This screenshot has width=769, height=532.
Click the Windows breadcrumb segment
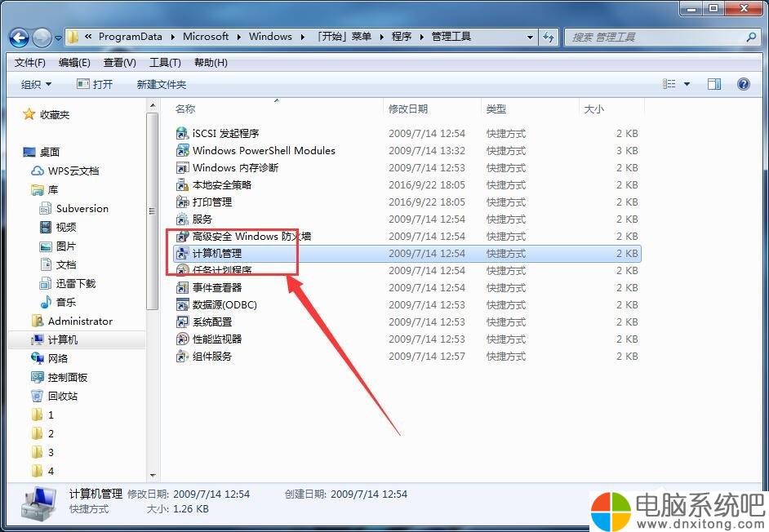pos(270,37)
